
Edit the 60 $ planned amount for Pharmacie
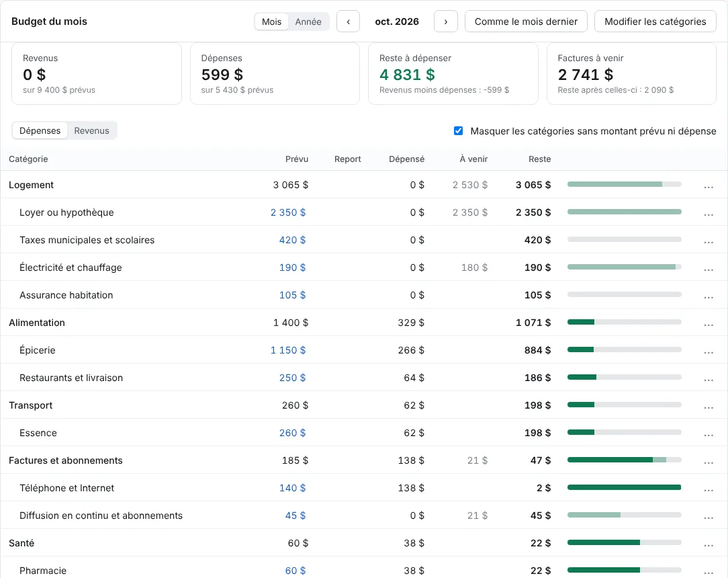[295, 571]
